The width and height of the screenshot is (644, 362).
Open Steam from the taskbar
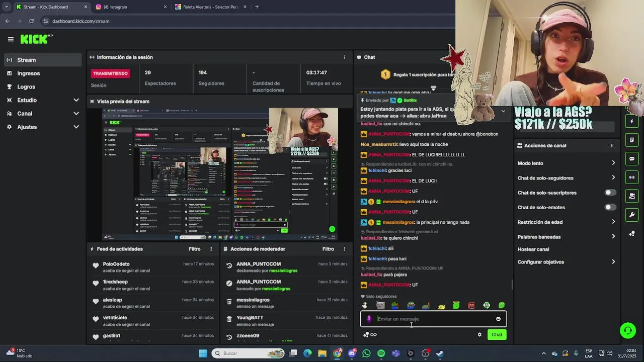tap(439, 353)
